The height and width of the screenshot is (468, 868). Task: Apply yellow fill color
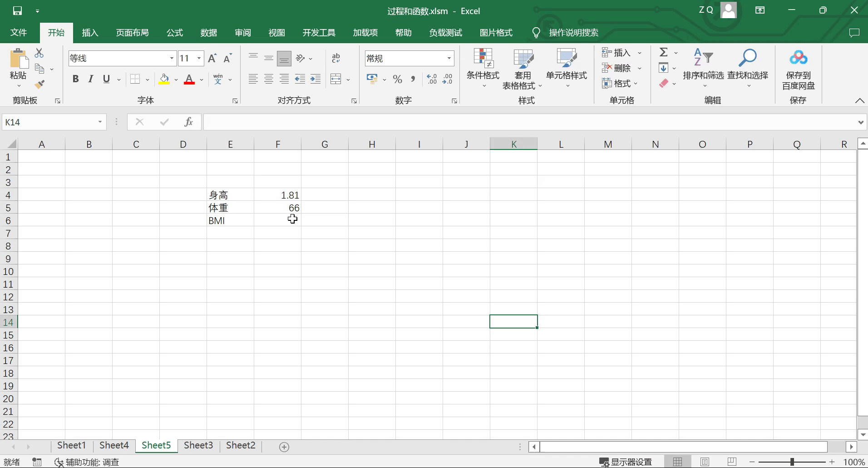click(x=164, y=80)
